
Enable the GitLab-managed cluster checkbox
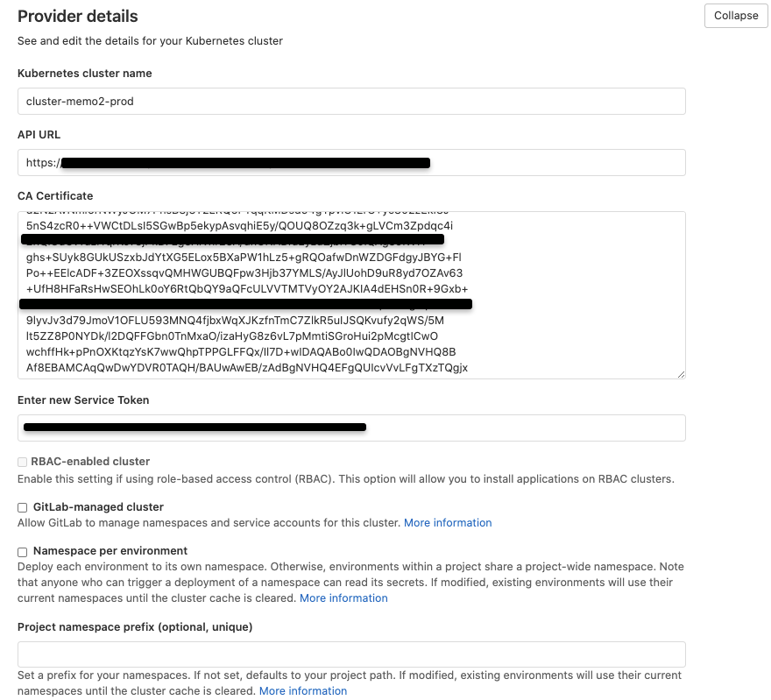pyautogui.click(x=22, y=507)
